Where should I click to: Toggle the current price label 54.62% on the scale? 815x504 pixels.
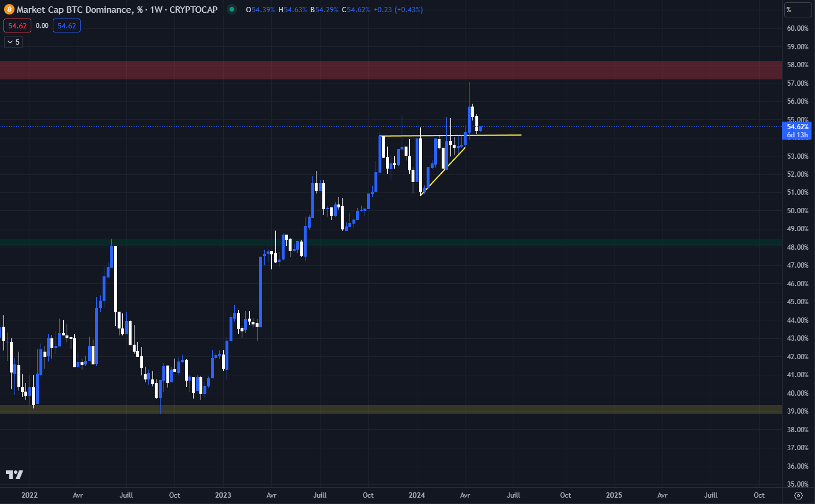(796, 126)
